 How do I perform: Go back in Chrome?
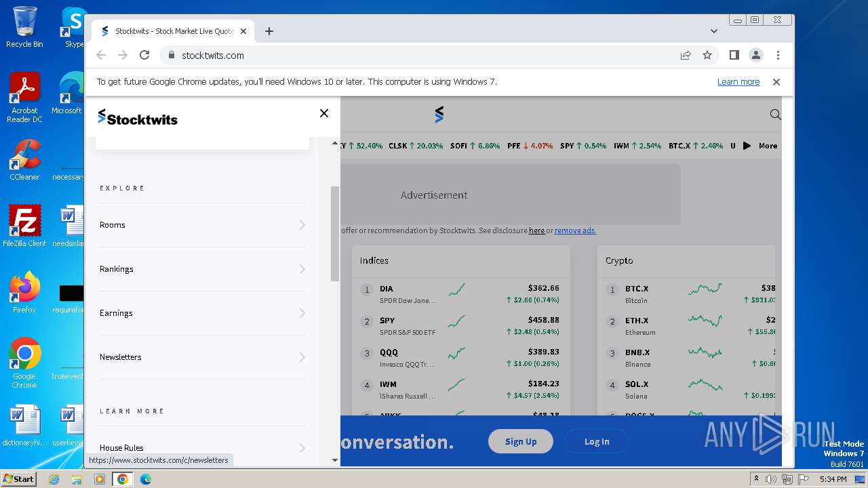[101, 56]
